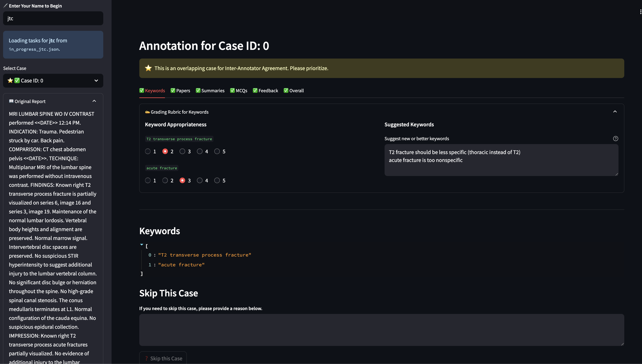642x364 pixels.
Task: Click the suggested keywords textarea resize handle
Action: pos(617,174)
